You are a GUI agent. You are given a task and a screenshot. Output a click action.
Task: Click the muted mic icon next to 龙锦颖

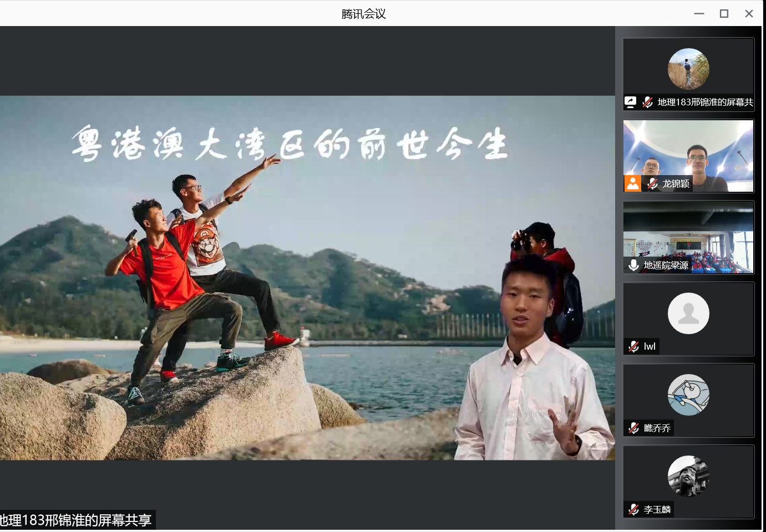tap(653, 183)
